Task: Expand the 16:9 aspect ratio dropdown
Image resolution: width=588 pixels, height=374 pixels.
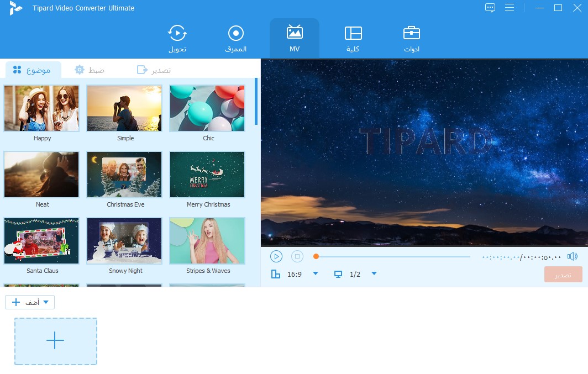Action: tap(316, 273)
